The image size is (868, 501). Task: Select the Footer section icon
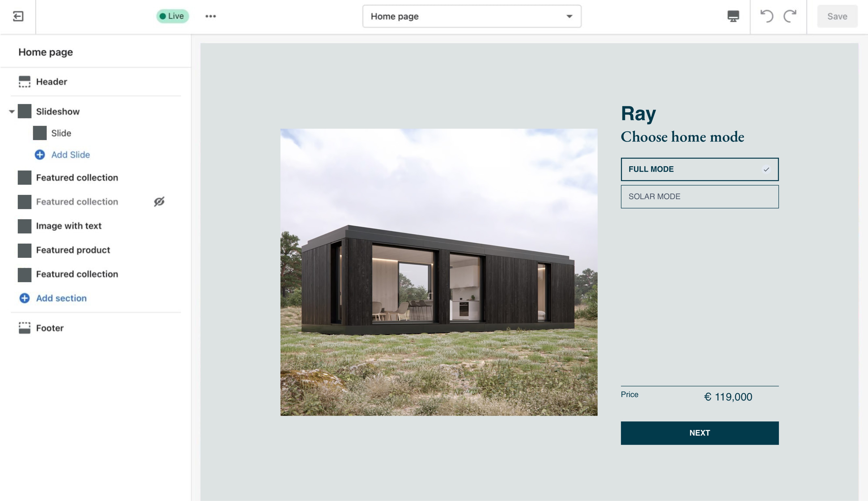[x=24, y=328]
